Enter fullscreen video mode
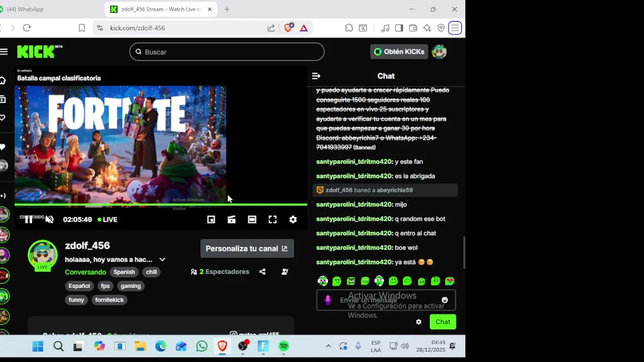The image size is (644, 362). point(273,220)
